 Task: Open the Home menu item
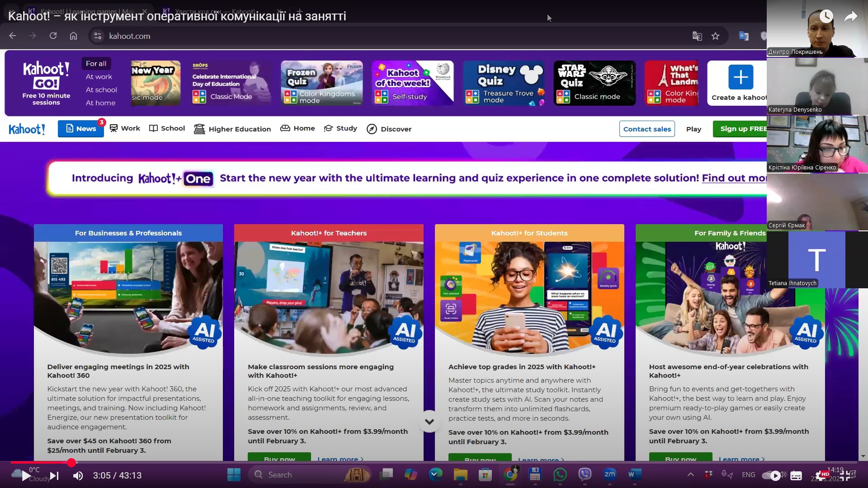(297, 128)
